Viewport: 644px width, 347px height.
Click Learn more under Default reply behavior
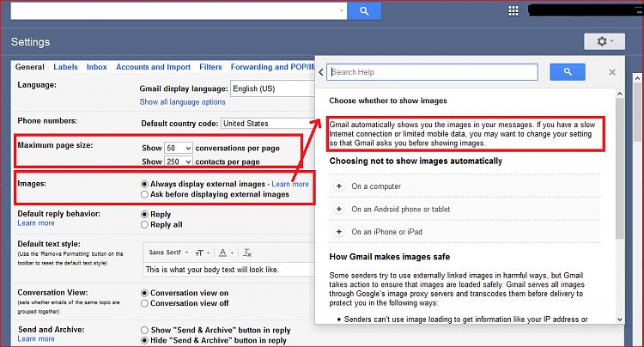36,223
